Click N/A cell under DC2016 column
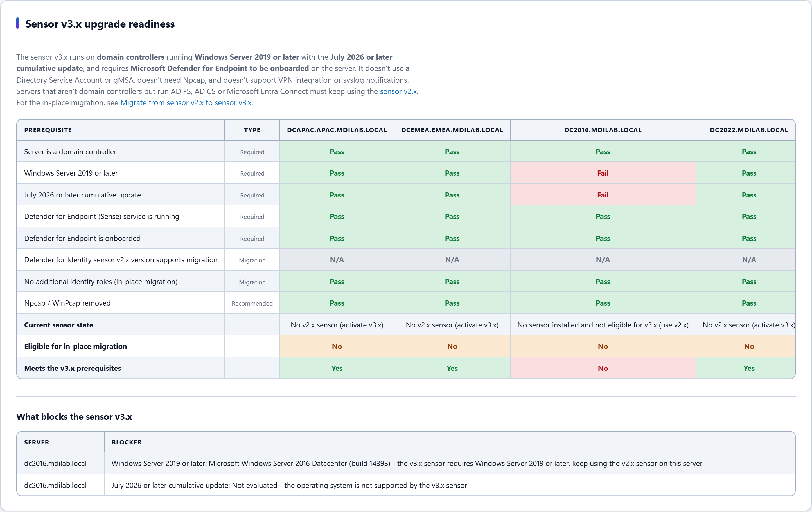Screen dimensions: 812x512 pos(603,260)
